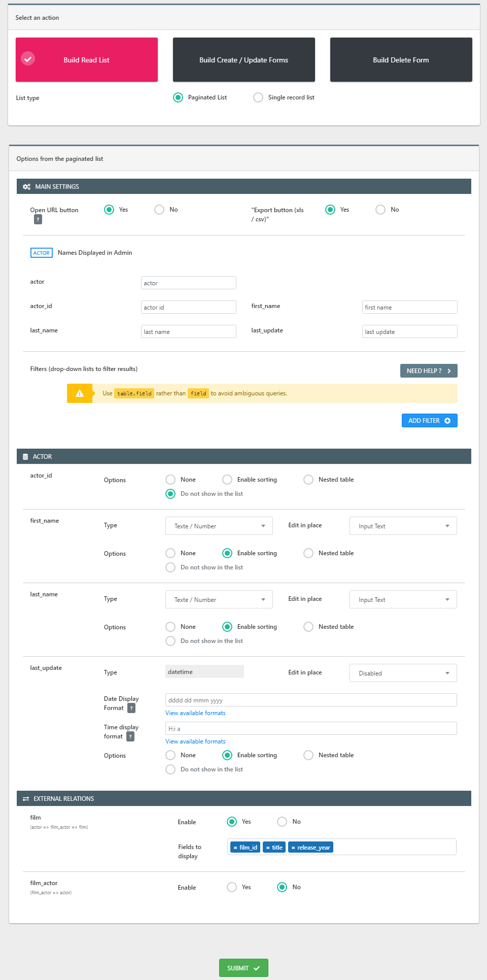Choose Do not show for last_name
This screenshot has height=980, width=487.
[x=170, y=641]
